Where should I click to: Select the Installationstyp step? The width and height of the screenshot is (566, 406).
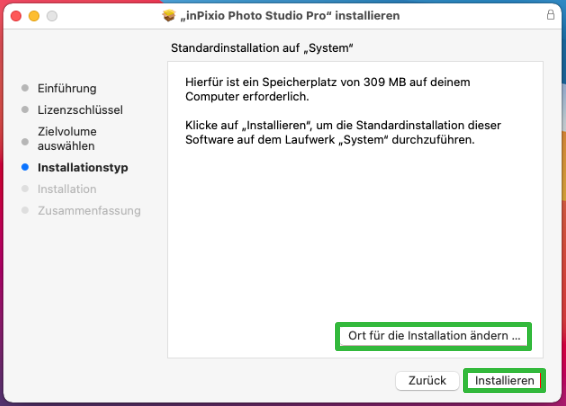coord(83,167)
